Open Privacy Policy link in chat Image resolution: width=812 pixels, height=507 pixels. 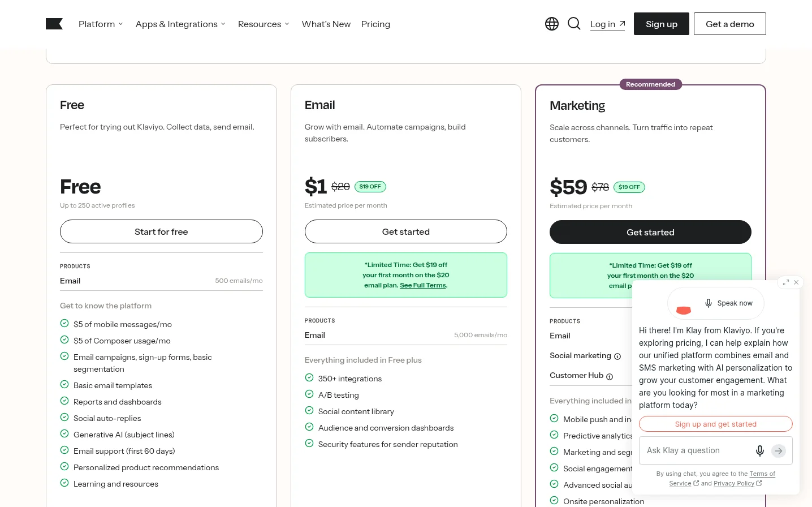[x=737, y=483]
